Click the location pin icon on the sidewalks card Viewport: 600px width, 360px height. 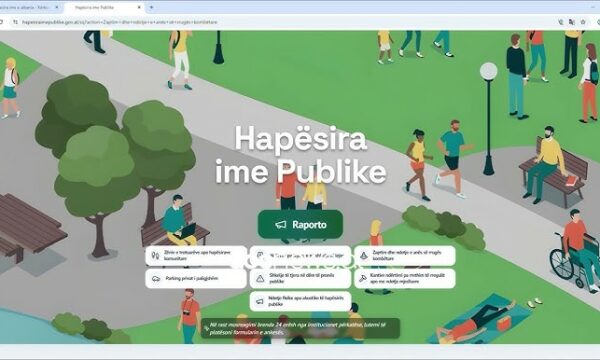[x=155, y=256]
